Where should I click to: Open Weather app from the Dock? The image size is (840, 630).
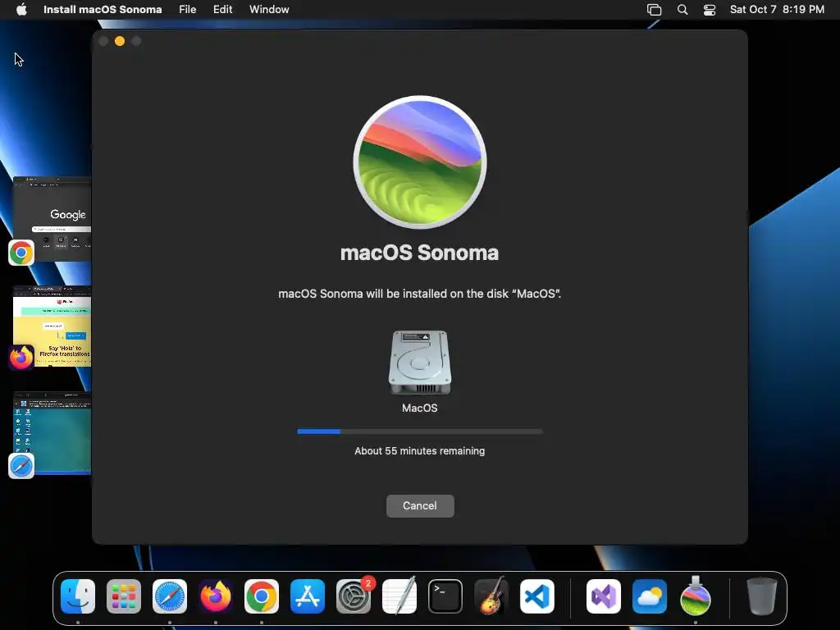(x=650, y=596)
